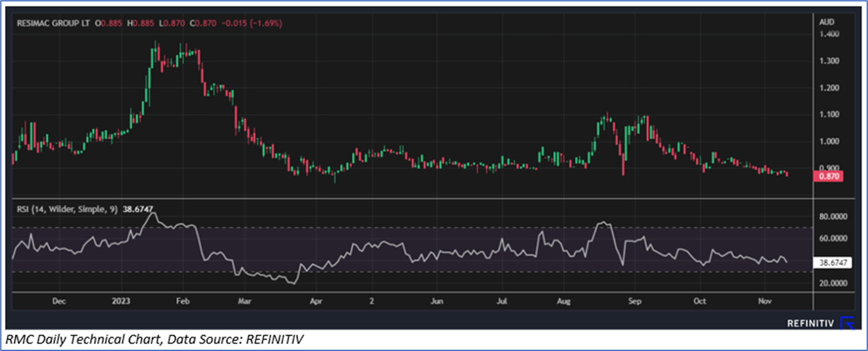Viewport: 868px width, 351px height.
Task: Click the 1.200 price axis label
Action: pyautogui.click(x=830, y=88)
